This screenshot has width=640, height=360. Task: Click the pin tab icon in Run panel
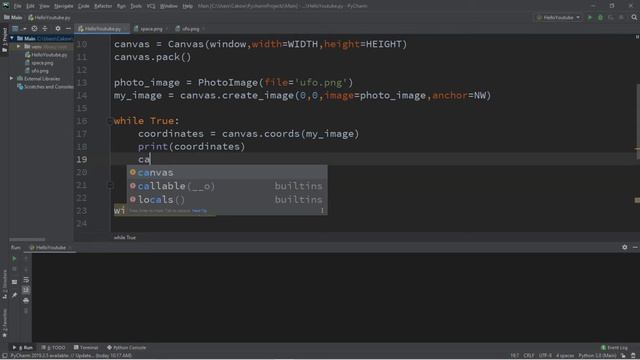coord(14,295)
